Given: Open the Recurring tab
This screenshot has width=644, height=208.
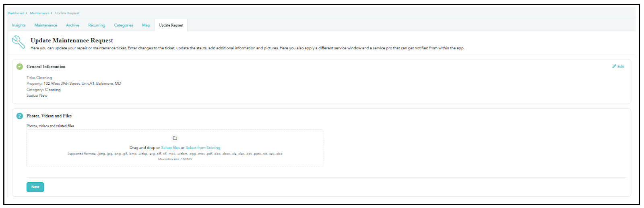Looking at the screenshot, I should click(x=97, y=25).
